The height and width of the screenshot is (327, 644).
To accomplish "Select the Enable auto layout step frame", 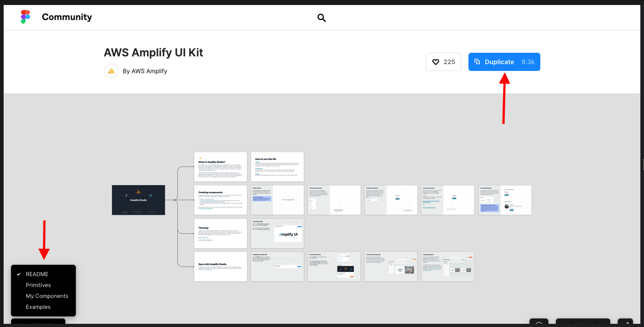I will [391, 200].
